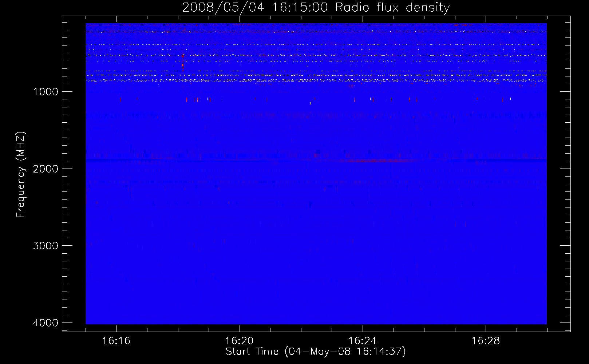The image size is (589, 364).
Task: Click the 16:16 time tick label
Action: [x=116, y=341]
